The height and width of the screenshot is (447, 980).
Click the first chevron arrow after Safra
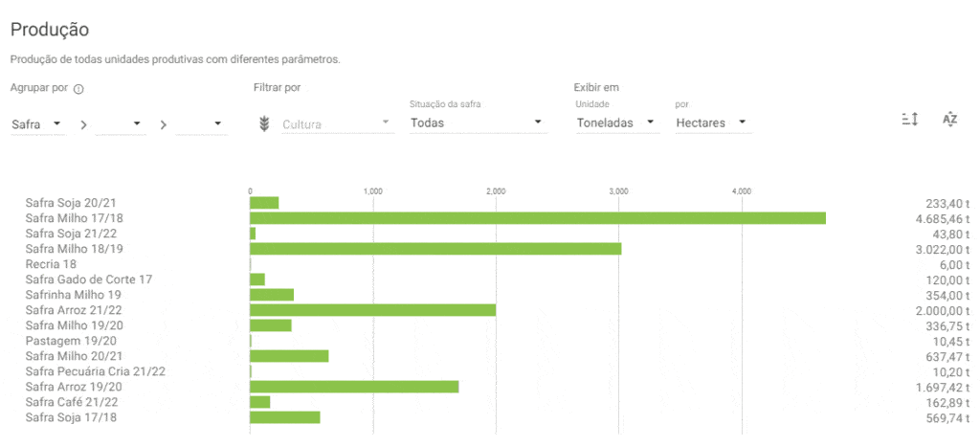(83, 124)
